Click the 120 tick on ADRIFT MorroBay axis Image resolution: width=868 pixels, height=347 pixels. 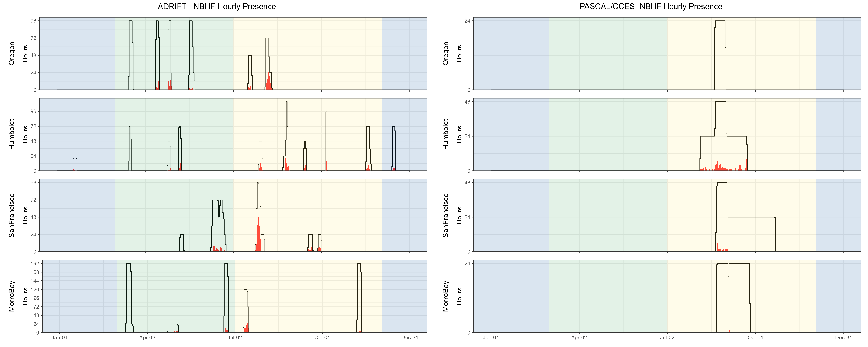[35, 289]
